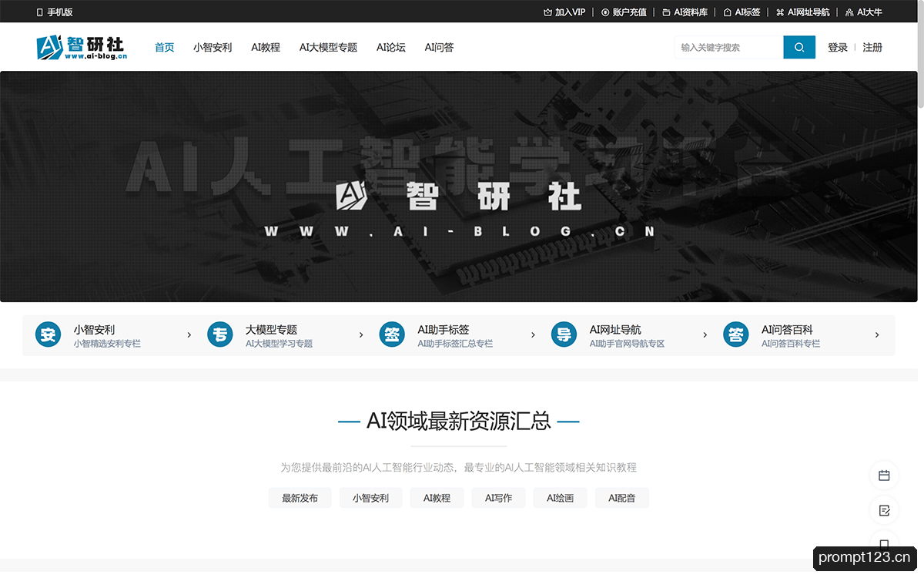The width and height of the screenshot is (924, 578).
Task: Click the AI领域最新资源汇总 heading
Action: point(459,421)
